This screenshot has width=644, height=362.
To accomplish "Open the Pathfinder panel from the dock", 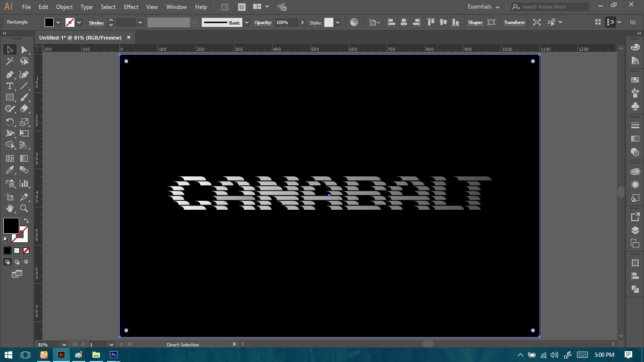I will pyautogui.click(x=635, y=289).
